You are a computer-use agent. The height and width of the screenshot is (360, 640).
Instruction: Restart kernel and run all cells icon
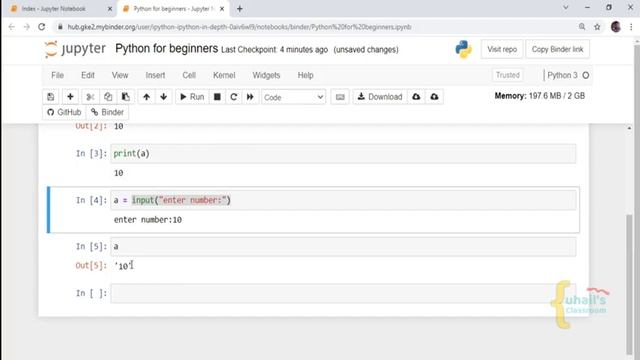(x=250, y=97)
